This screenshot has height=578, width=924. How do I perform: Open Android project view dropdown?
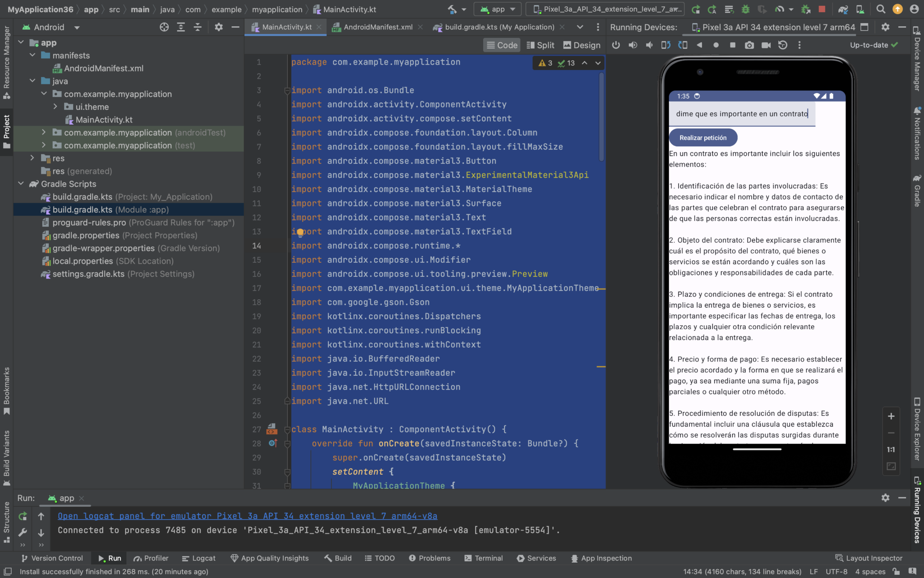tap(51, 27)
